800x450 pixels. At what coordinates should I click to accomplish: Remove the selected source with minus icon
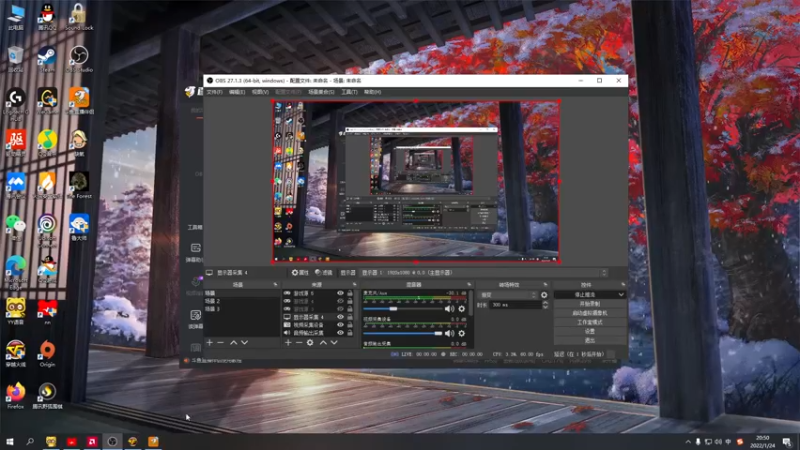[299, 342]
